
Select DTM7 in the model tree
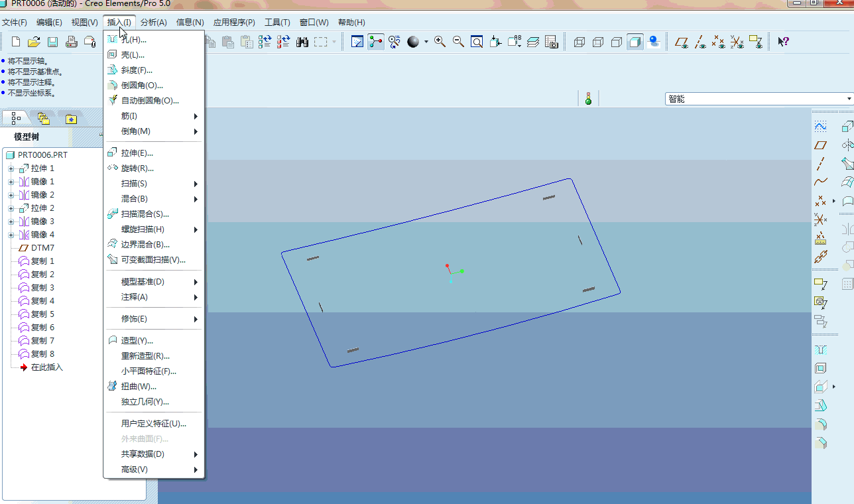click(43, 248)
